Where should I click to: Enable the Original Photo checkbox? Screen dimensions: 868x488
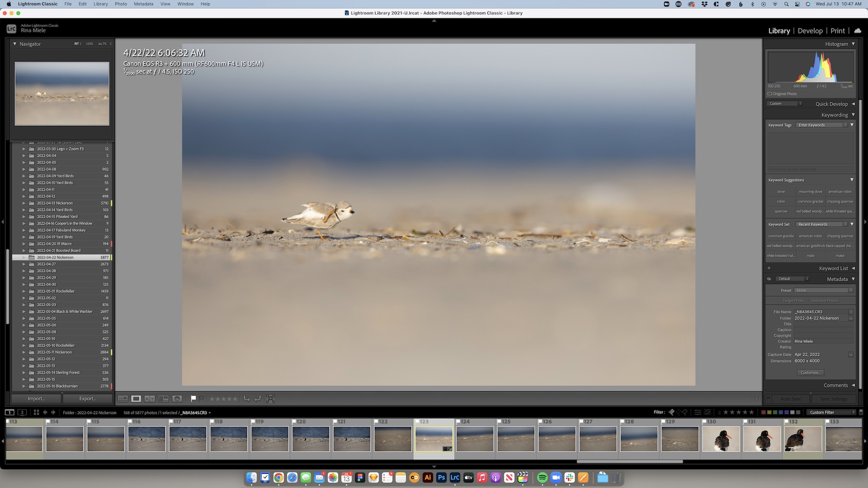tap(770, 94)
